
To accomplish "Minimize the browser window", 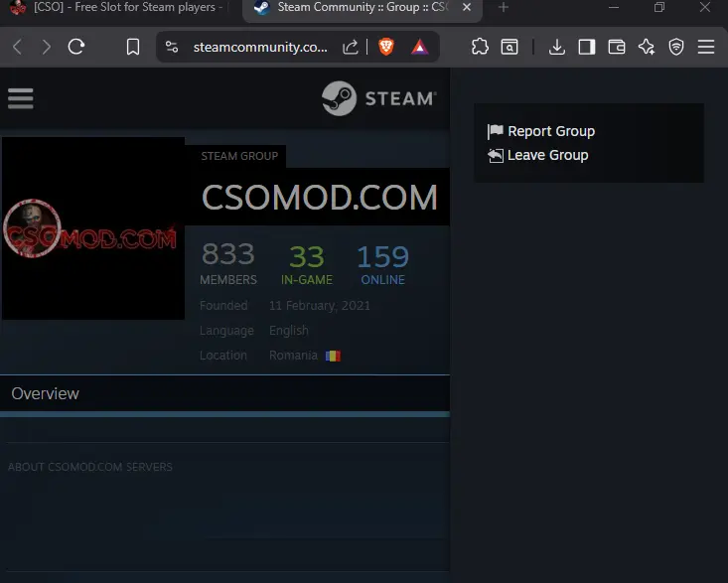I will 614,7.
